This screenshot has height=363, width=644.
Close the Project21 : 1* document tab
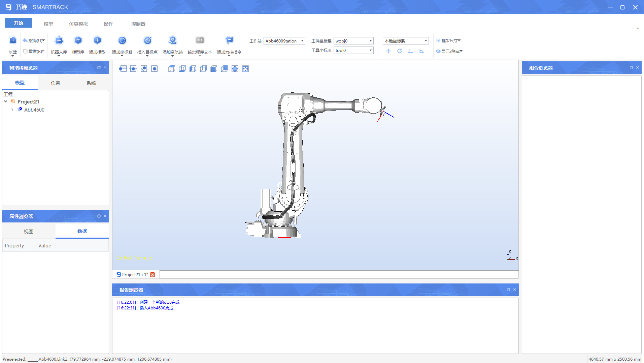[x=152, y=275]
